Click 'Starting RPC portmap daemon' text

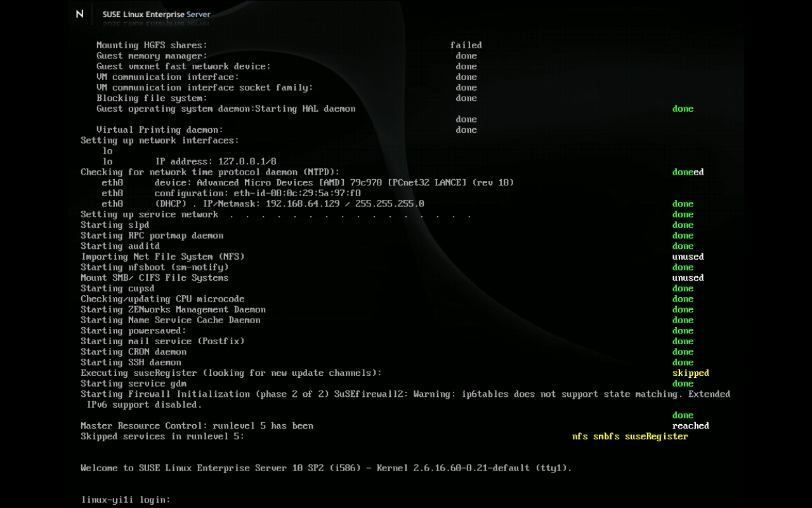coord(152,236)
